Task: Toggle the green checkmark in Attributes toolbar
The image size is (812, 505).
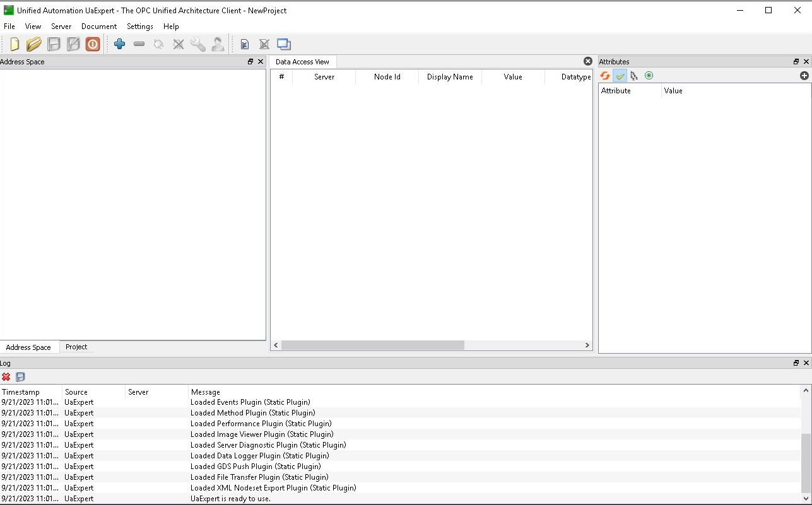Action: pos(620,76)
